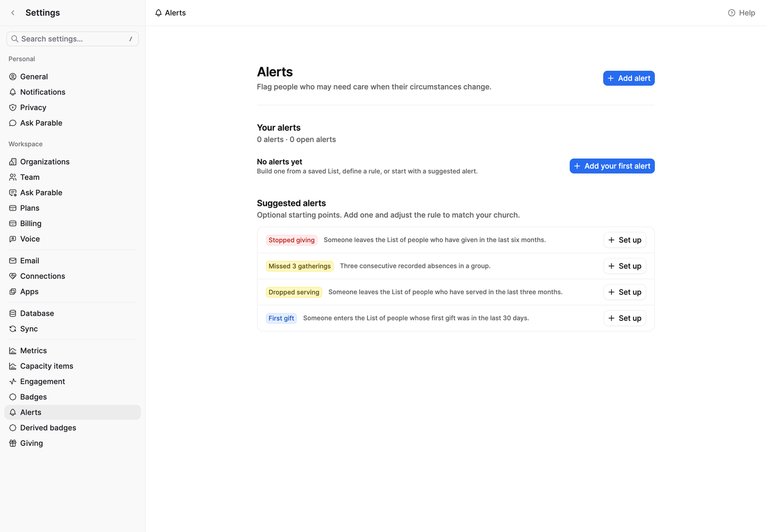Open Metrics chart icon
Screen dimensions: 766x532
pos(13,351)
